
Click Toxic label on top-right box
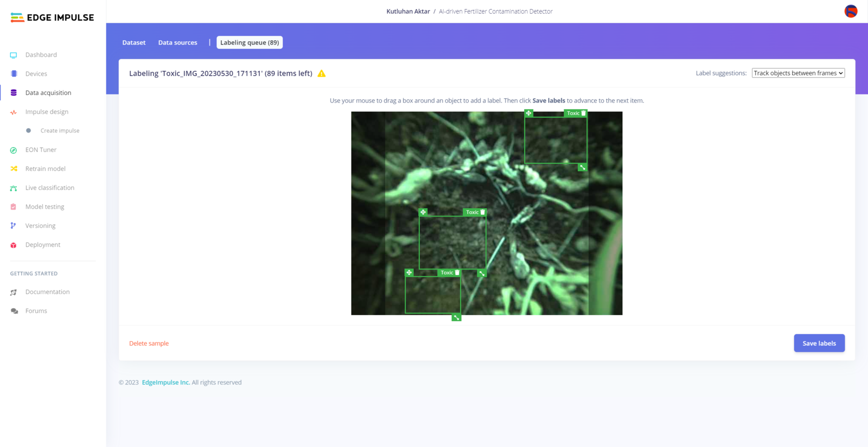click(573, 113)
